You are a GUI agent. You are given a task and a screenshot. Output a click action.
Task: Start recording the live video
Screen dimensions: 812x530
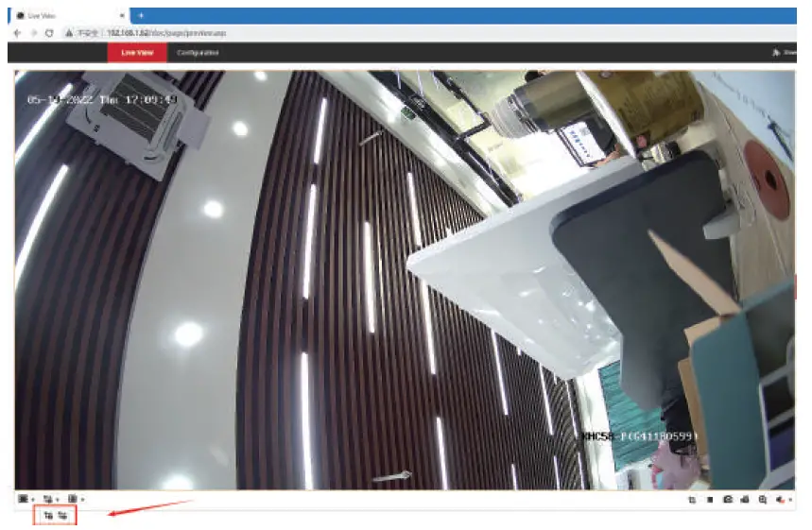pyautogui.click(x=745, y=500)
